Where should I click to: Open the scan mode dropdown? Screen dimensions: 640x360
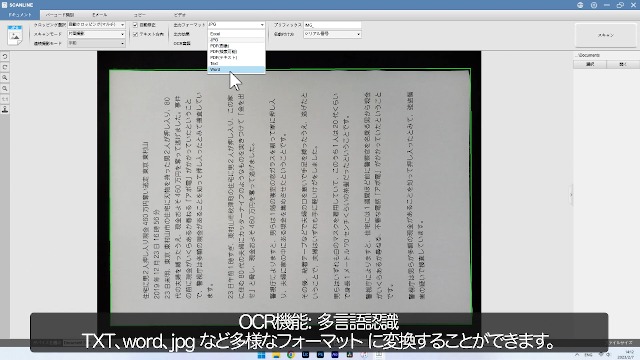pos(96,34)
